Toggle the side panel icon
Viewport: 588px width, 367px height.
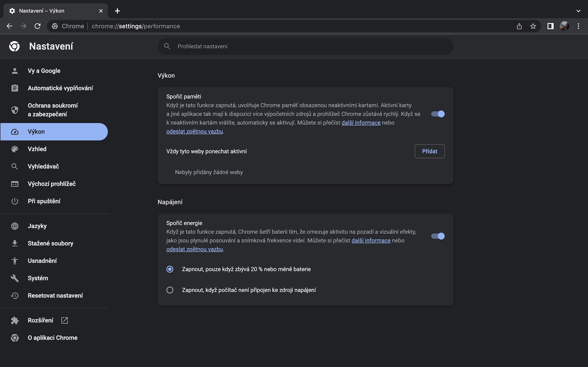click(550, 26)
